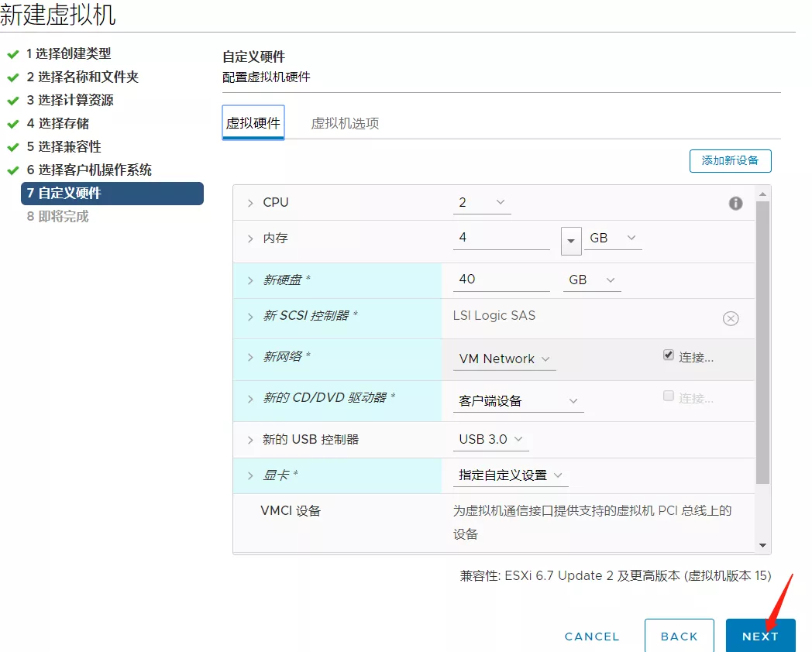The width and height of the screenshot is (812, 652).
Task: Open the USB 3.0 controller dropdown
Action: click(x=490, y=440)
